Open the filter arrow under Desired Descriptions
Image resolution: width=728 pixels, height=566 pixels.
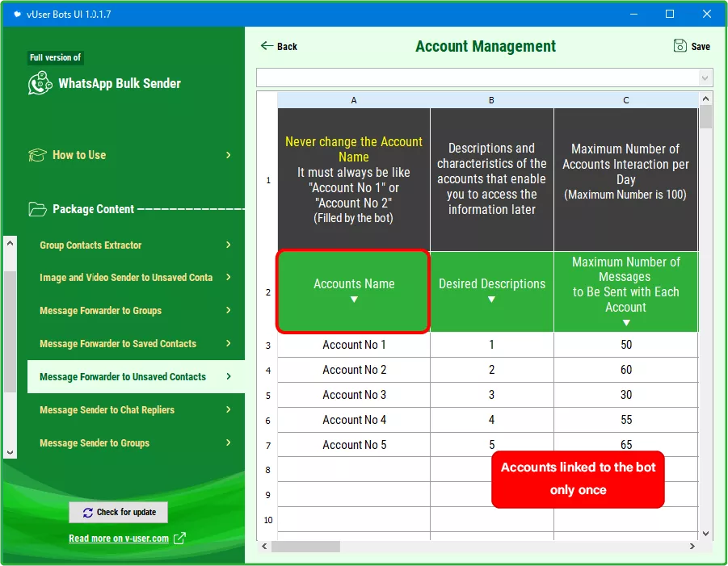click(x=491, y=300)
